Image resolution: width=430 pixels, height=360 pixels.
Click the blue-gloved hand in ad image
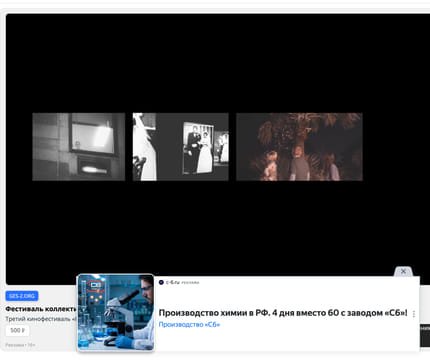[123, 342]
